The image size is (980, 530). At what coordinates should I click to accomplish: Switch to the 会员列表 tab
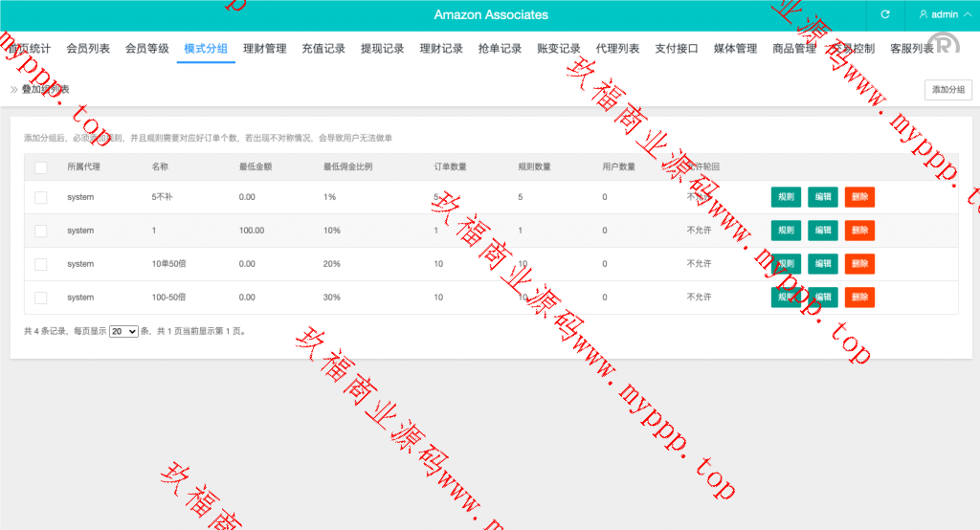coord(88,49)
